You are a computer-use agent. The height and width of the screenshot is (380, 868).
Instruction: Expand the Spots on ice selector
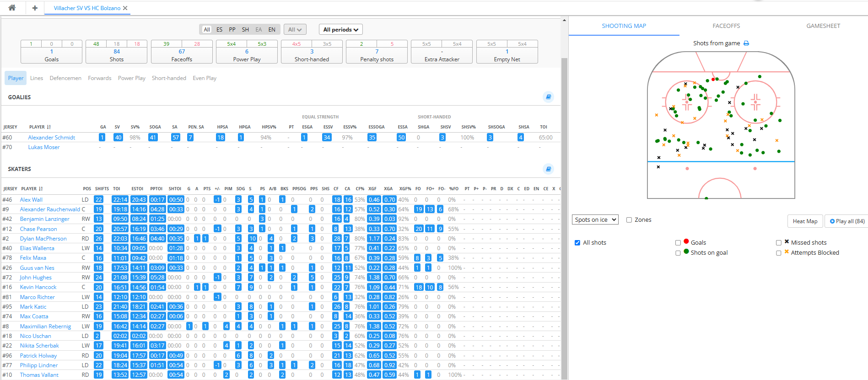595,220
